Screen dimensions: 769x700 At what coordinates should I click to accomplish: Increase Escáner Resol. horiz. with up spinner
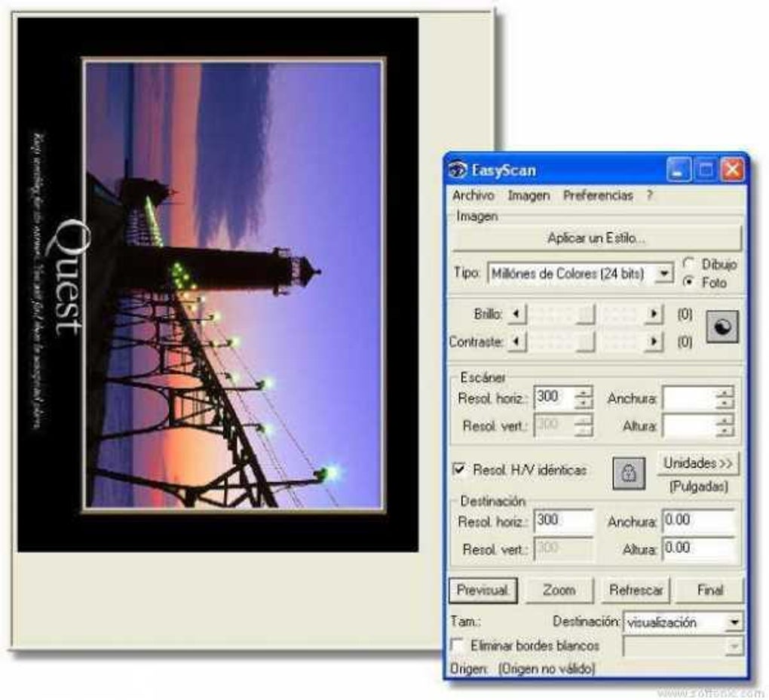tap(584, 392)
